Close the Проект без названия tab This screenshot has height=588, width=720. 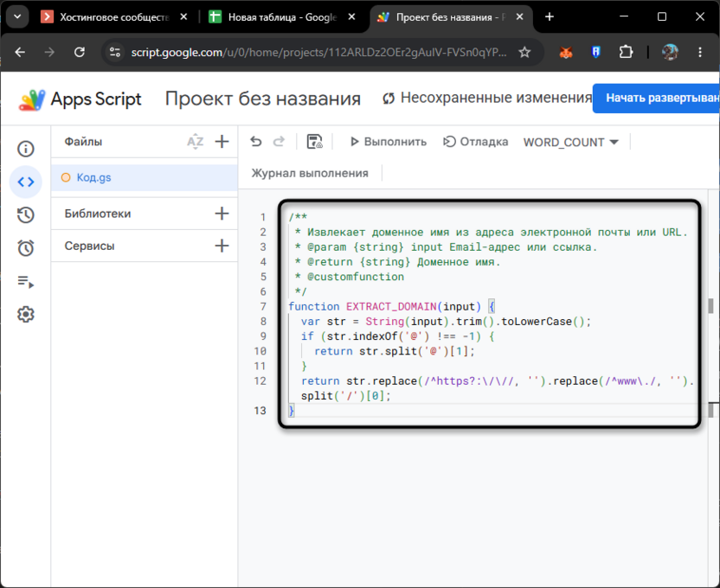(520, 17)
